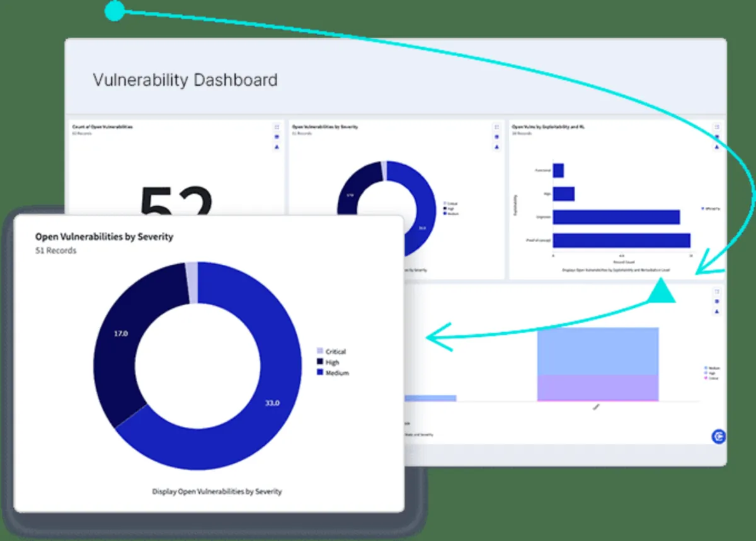756x541 pixels.
Task: Click square expand icon on stacked bar chart widget
Action: coord(716,292)
